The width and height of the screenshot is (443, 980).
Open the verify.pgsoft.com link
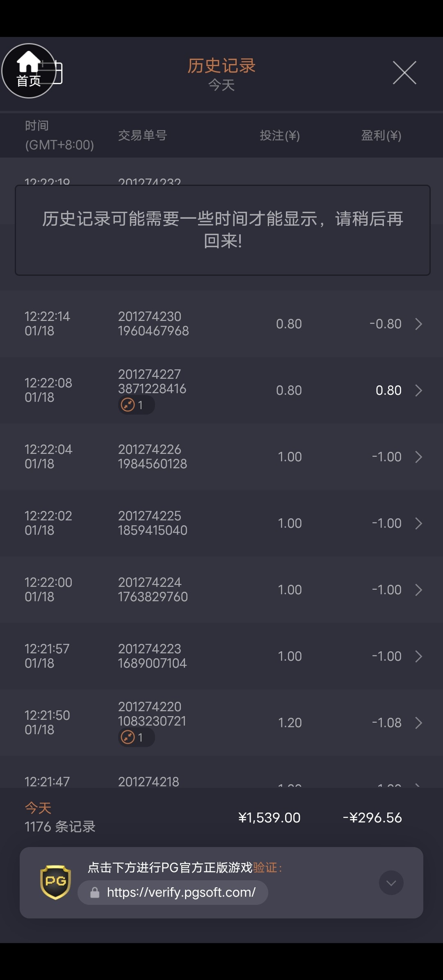coord(181,893)
